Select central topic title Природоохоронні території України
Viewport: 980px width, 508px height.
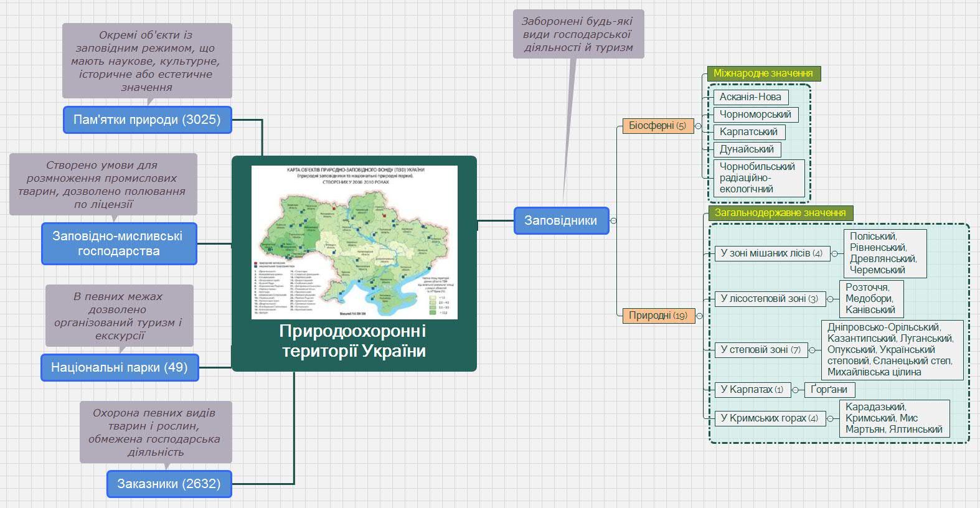tap(354, 341)
